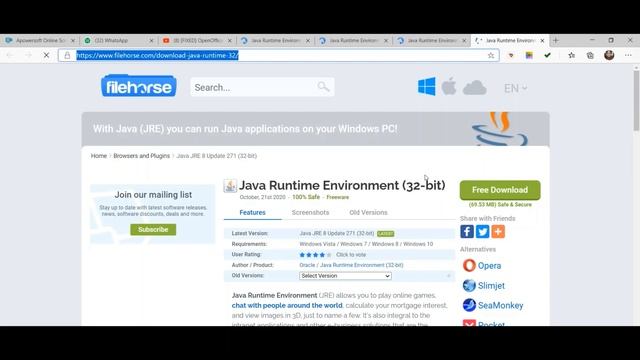640x360 pixels.
Task: Click the green checkmark extension icon
Action: click(547, 55)
